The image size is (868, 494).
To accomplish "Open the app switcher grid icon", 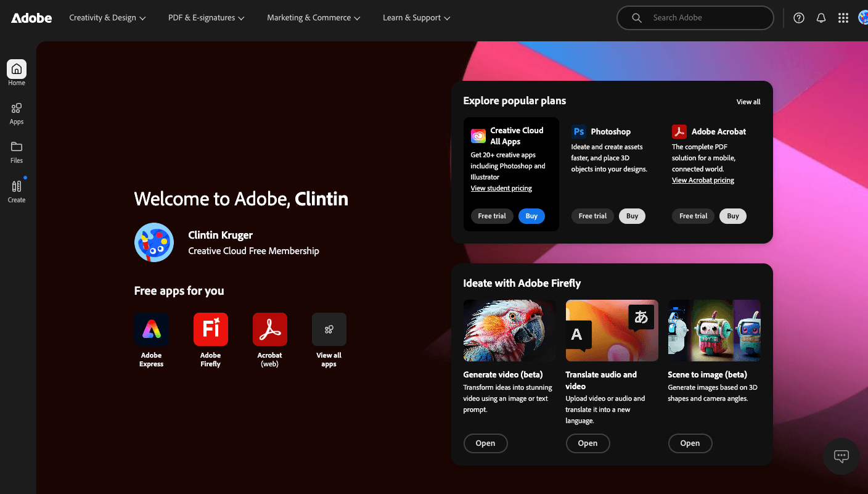I will (843, 18).
